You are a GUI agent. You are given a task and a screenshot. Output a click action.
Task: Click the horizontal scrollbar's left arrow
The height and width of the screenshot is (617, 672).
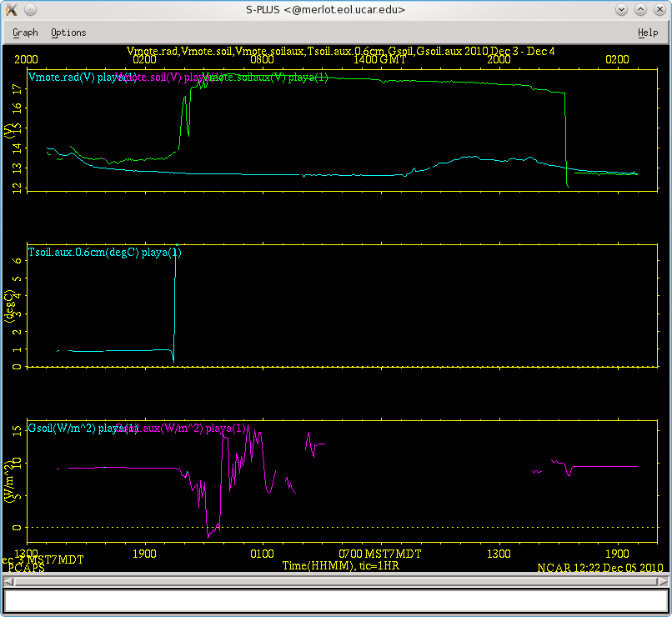pyautogui.click(x=8, y=581)
